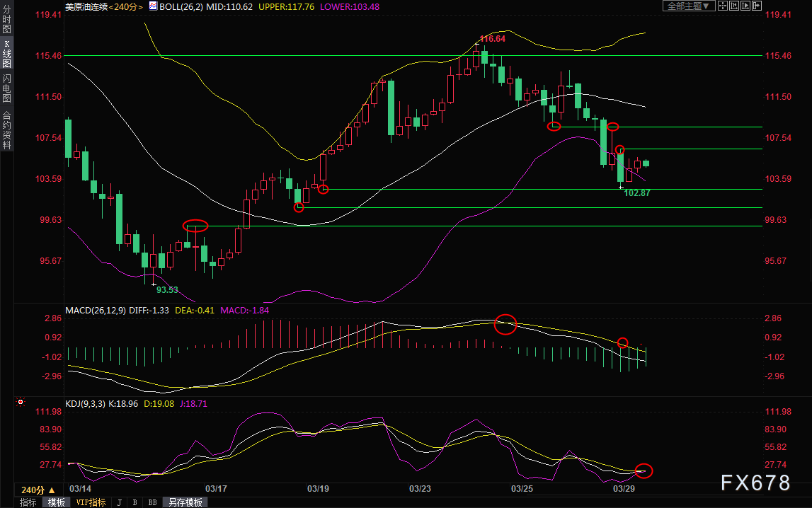Select the 指标 bottom tab
This screenshot has height=508, width=812.
tap(28, 502)
